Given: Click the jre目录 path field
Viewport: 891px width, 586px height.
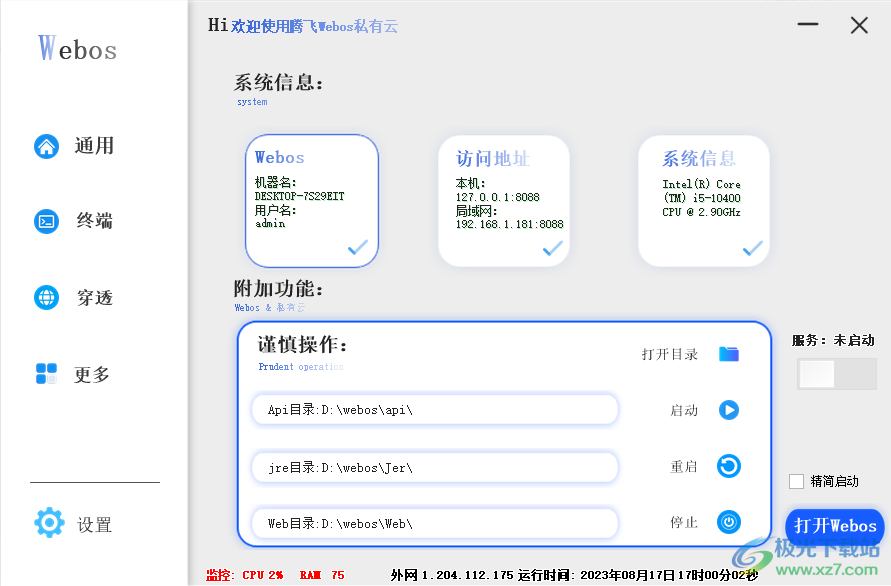Looking at the screenshot, I should click(x=435, y=467).
